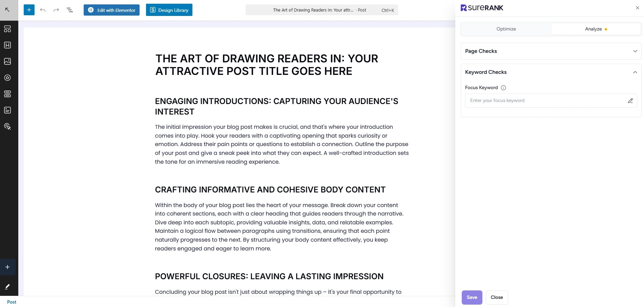
Task: Click the back arrow icon at top-left
Action: (x=7, y=10)
